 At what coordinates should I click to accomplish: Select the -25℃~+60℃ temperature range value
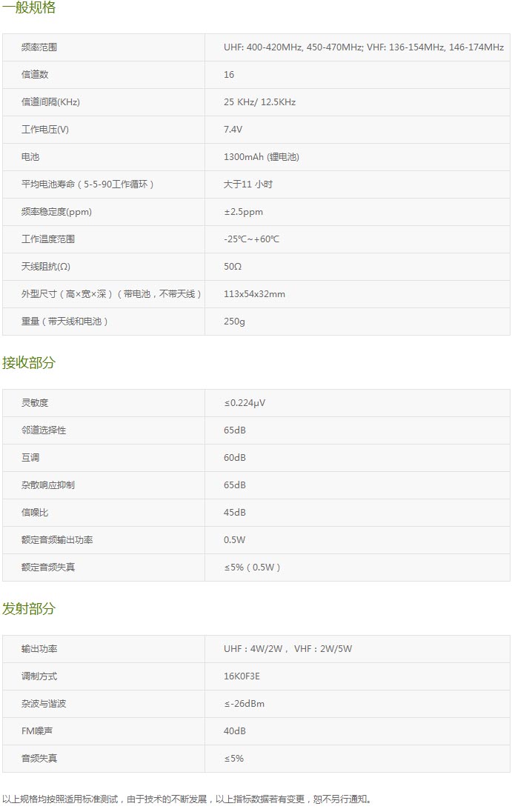[x=251, y=239]
